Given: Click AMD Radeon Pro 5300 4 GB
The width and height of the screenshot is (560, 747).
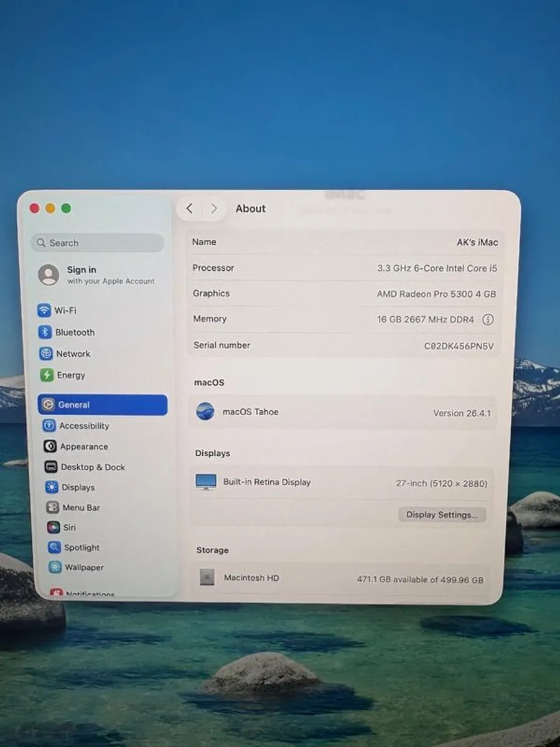Looking at the screenshot, I should click(436, 294).
